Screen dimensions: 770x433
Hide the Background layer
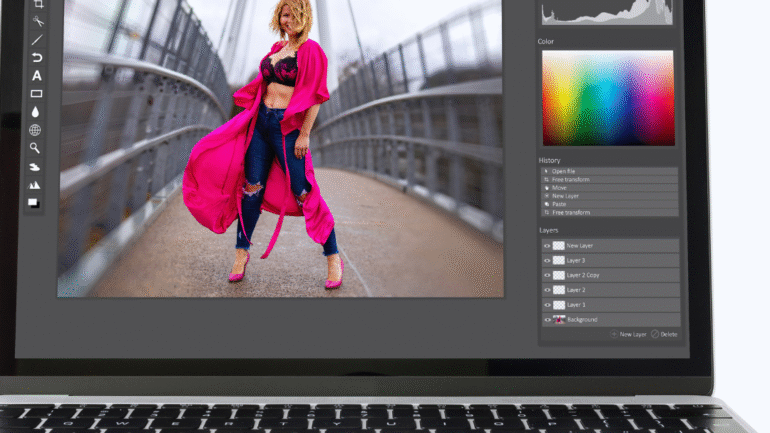point(548,320)
